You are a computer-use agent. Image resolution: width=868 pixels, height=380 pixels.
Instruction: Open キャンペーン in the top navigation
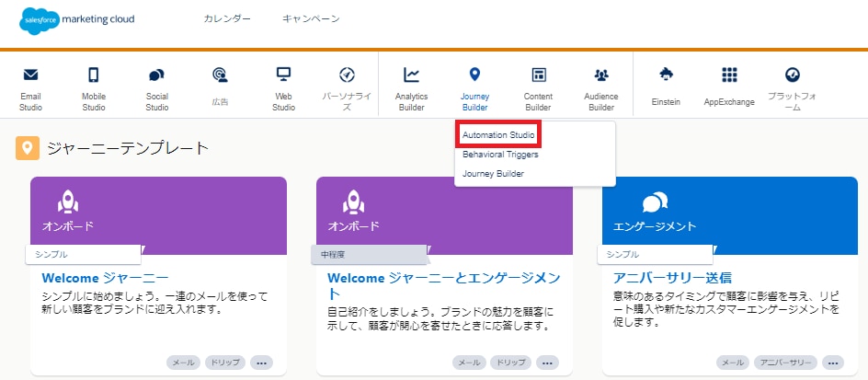(311, 18)
